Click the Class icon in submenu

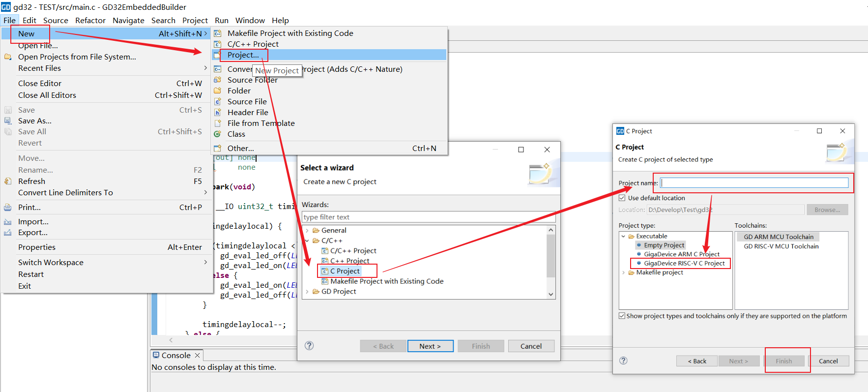[x=217, y=134]
